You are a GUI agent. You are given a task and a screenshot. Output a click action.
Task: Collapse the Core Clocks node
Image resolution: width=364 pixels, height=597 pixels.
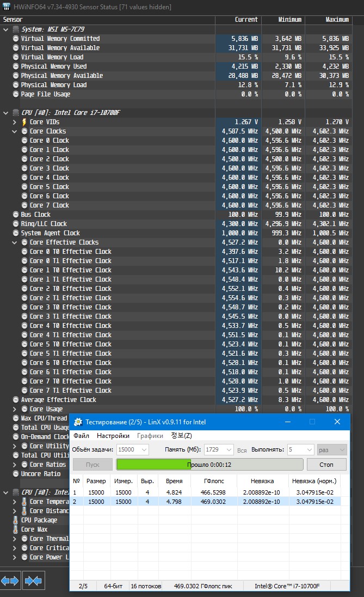click(15, 131)
